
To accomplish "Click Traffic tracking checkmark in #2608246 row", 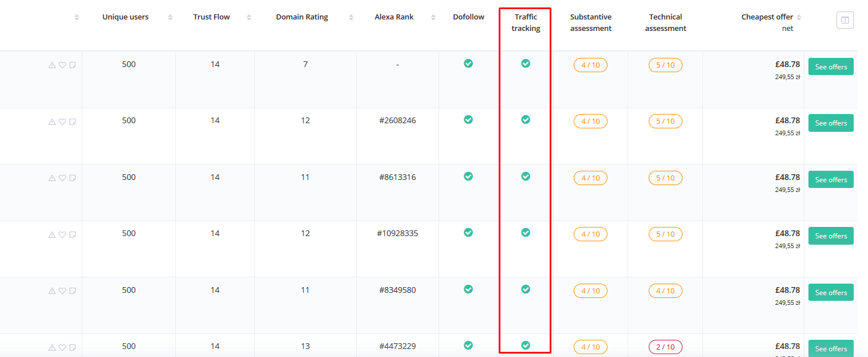I will point(526,120).
